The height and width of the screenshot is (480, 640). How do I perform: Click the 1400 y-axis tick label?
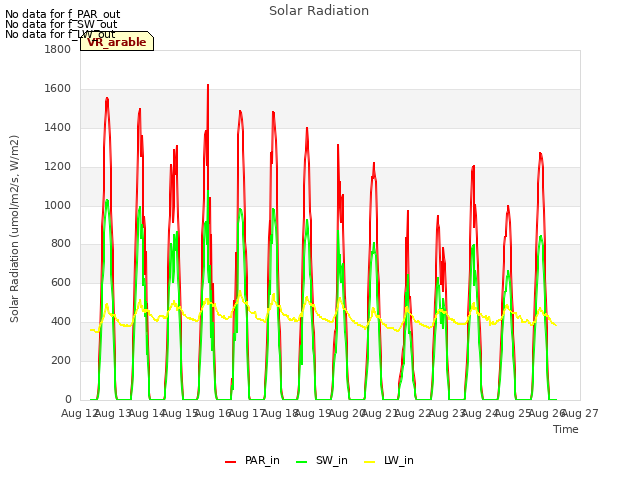pyautogui.click(x=58, y=127)
